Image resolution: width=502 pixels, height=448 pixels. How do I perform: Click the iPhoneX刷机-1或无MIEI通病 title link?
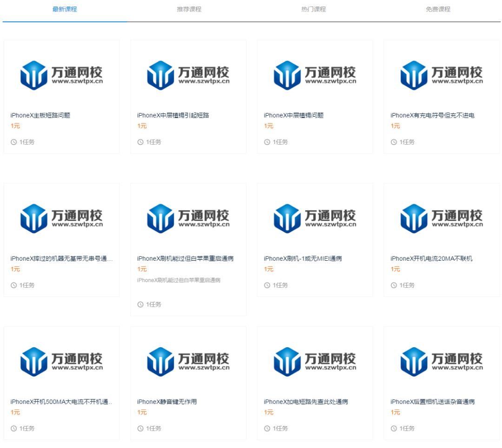(303, 258)
